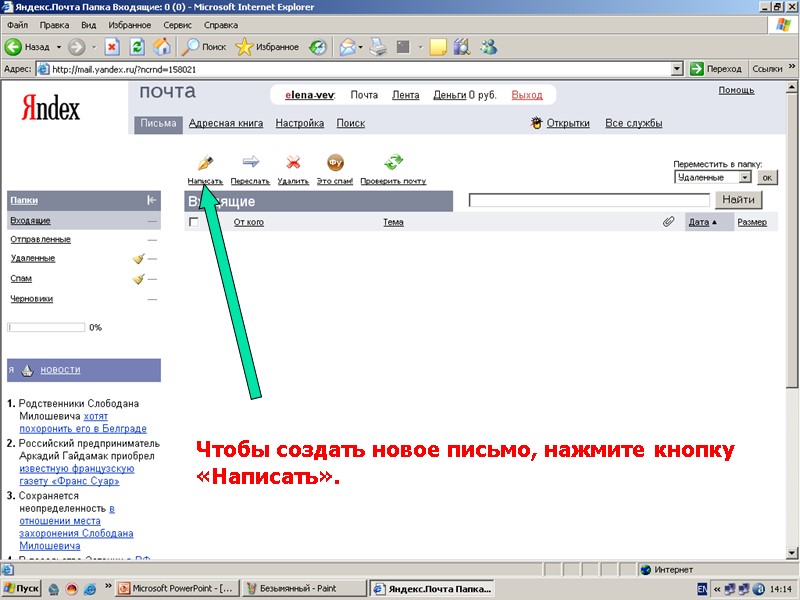800x600 pixels.
Task: Open IE Поиск search tool
Action: (204, 47)
